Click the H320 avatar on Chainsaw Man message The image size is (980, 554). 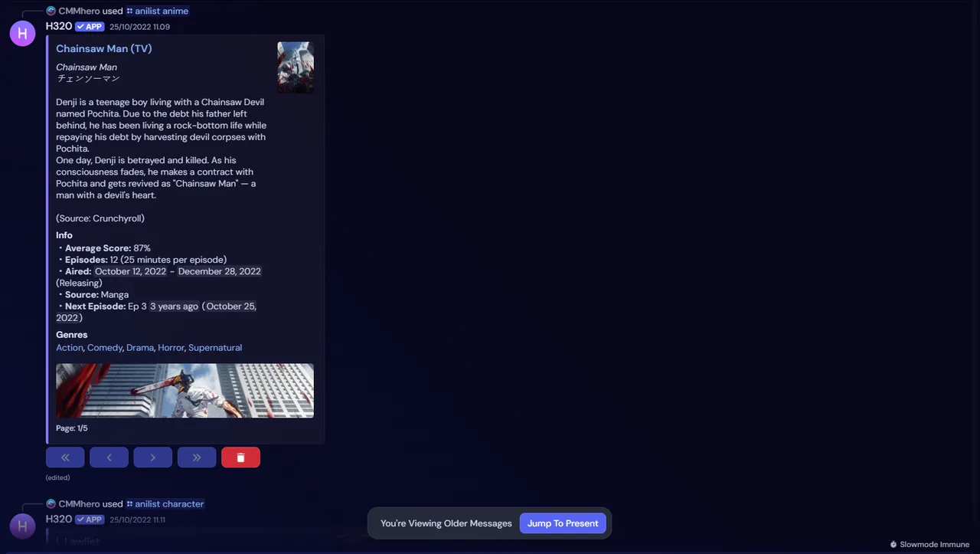(22, 34)
